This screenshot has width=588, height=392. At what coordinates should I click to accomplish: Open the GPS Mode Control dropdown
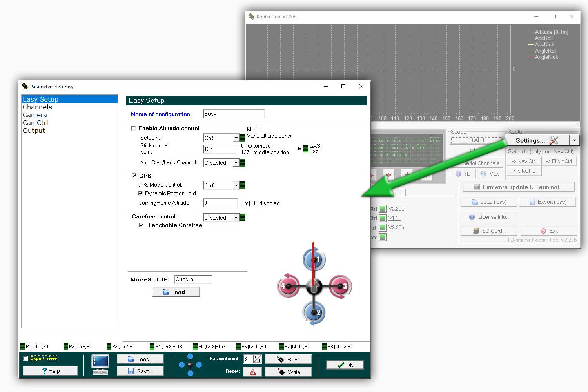[236, 185]
